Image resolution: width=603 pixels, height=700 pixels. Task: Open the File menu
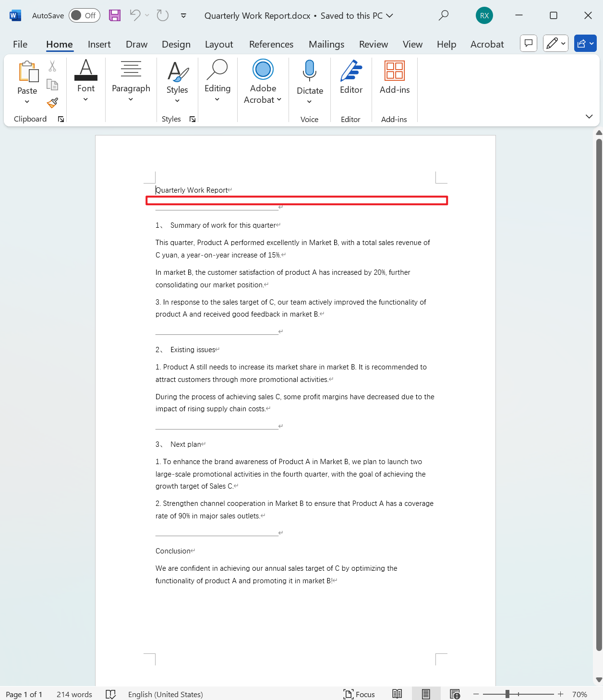(20, 44)
